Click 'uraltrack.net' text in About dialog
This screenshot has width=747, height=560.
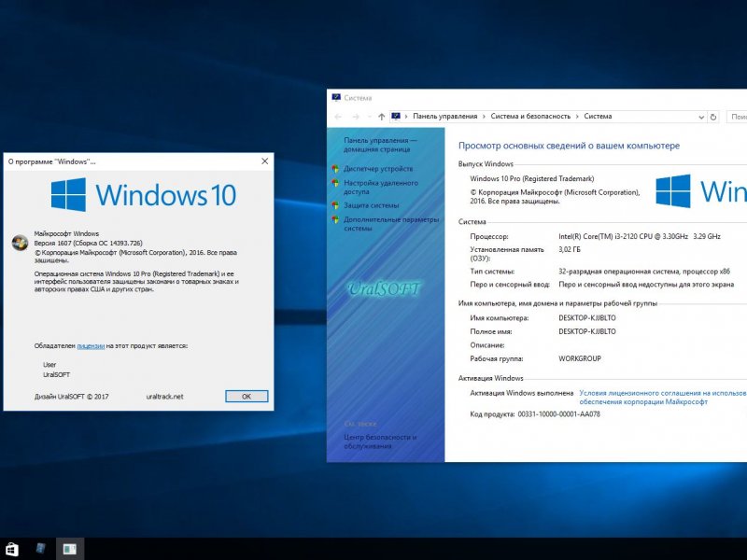164,396
